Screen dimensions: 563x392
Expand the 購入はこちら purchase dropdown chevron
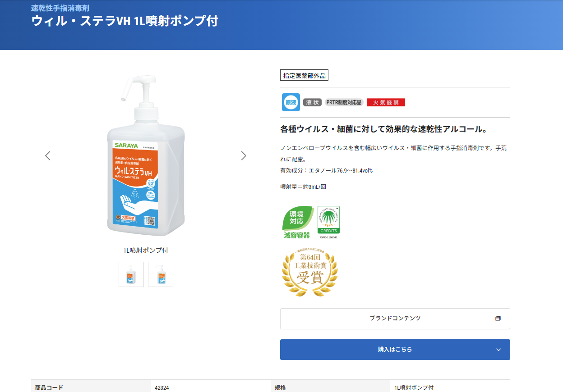click(x=498, y=350)
